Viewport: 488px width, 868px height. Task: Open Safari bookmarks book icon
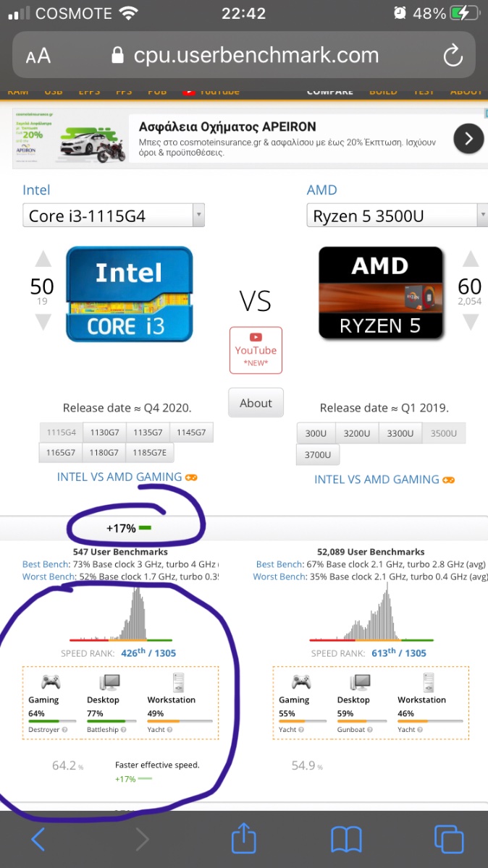tap(346, 839)
